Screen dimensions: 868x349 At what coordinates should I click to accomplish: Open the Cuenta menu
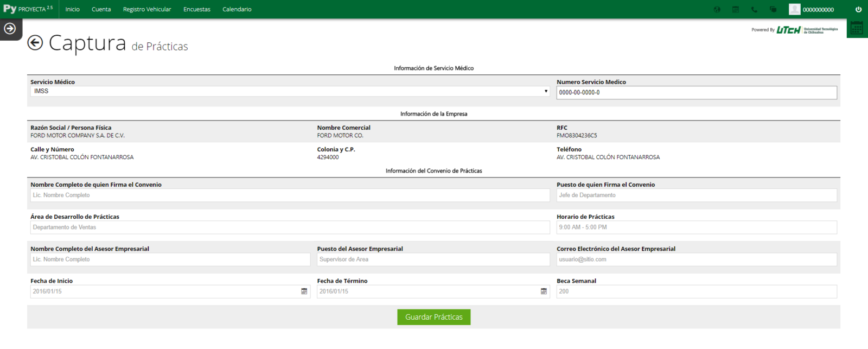(101, 9)
